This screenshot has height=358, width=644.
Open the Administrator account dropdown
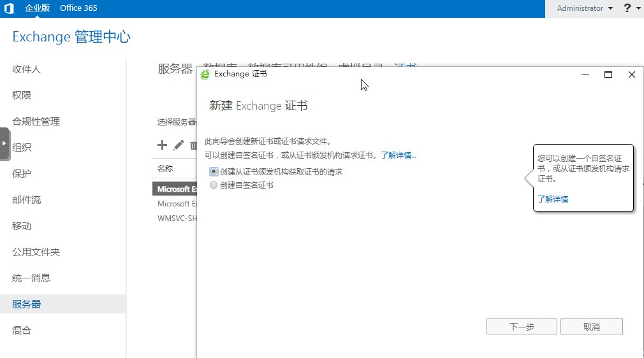[585, 8]
